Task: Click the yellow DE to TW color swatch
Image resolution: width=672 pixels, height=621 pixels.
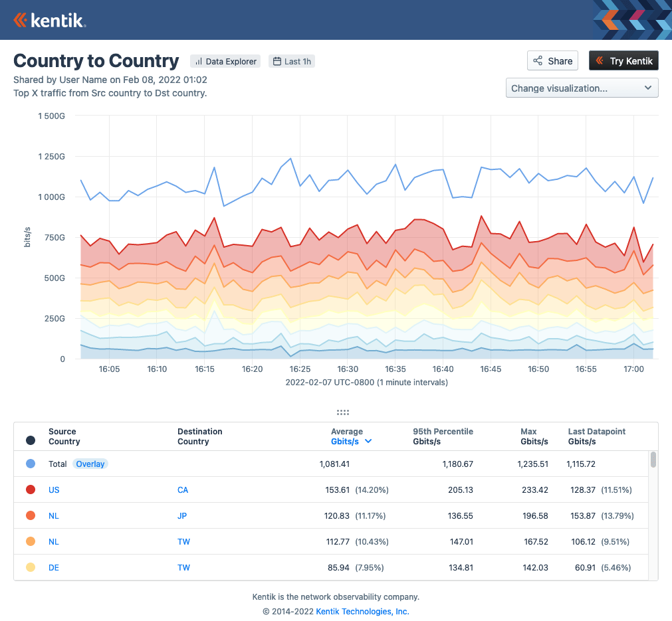Action: [x=29, y=567]
